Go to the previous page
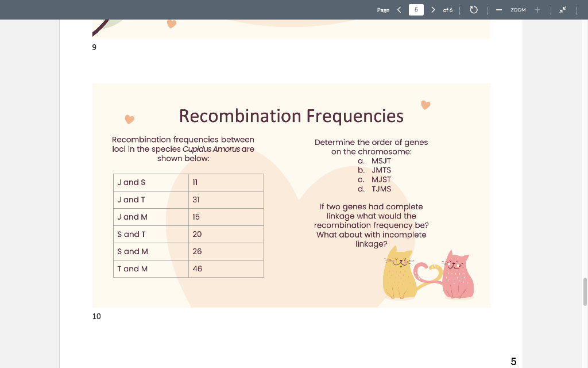Screen dimensions: 588x368 click(x=399, y=10)
